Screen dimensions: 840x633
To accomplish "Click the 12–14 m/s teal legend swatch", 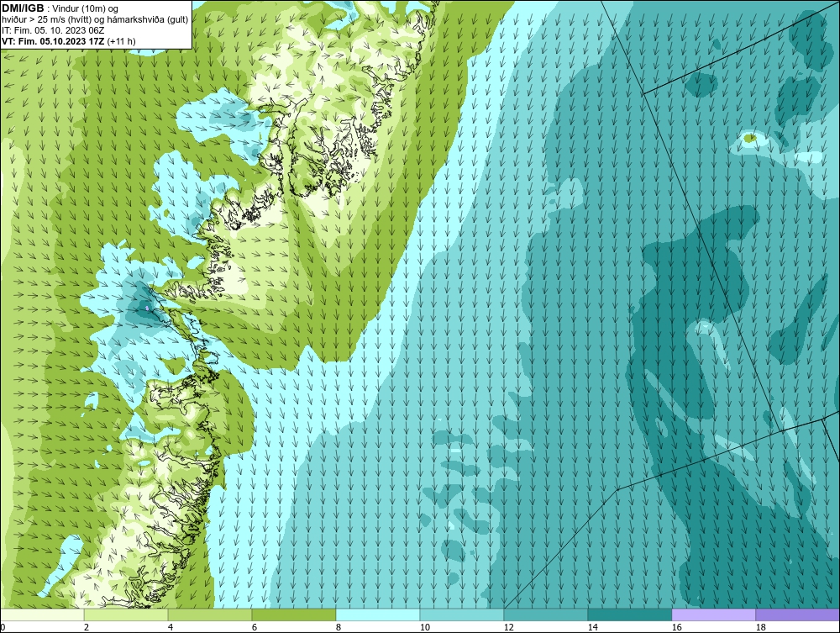I will (x=545, y=615).
